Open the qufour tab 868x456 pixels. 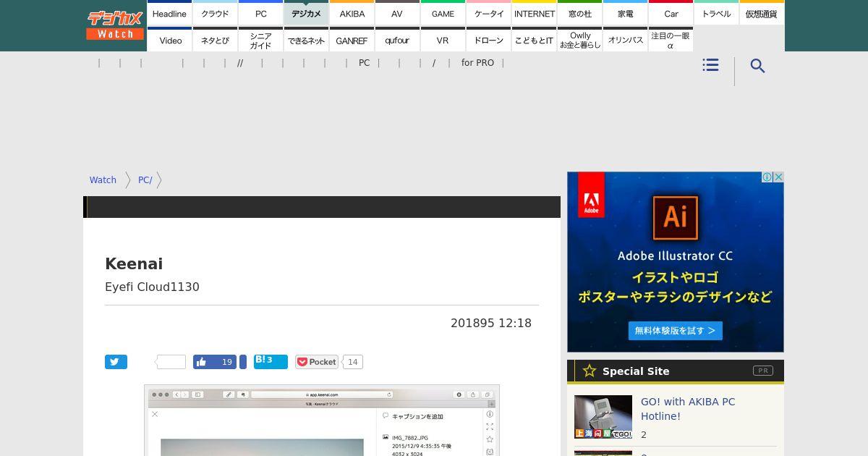tap(397, 40)
